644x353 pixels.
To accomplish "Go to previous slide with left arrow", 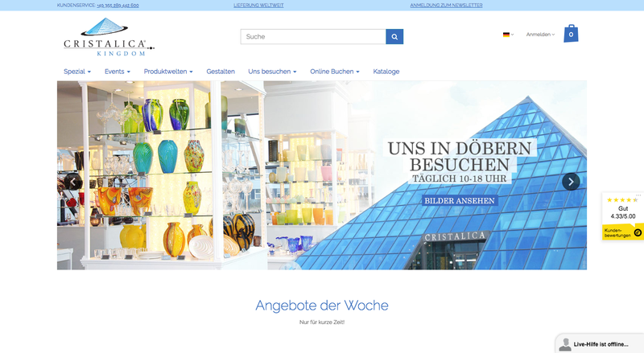I will point(73,182).
